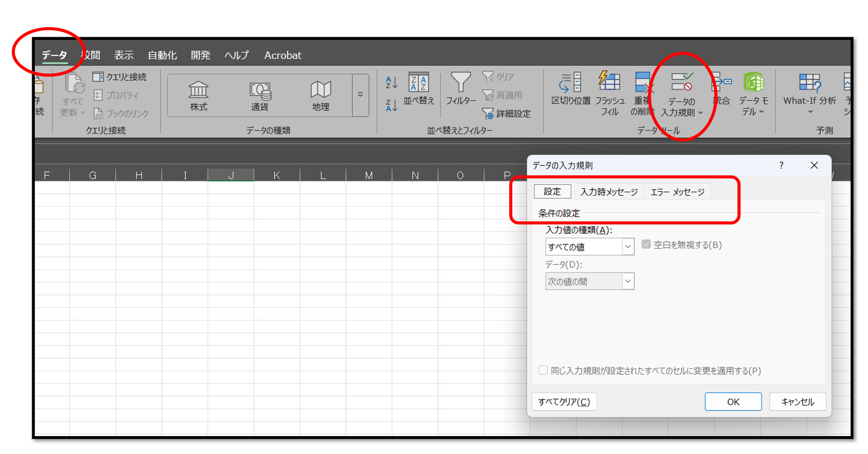Click the sort ascending A-Z icon
The width and height of the screenshot is (868, 454).
pos(392,82)
